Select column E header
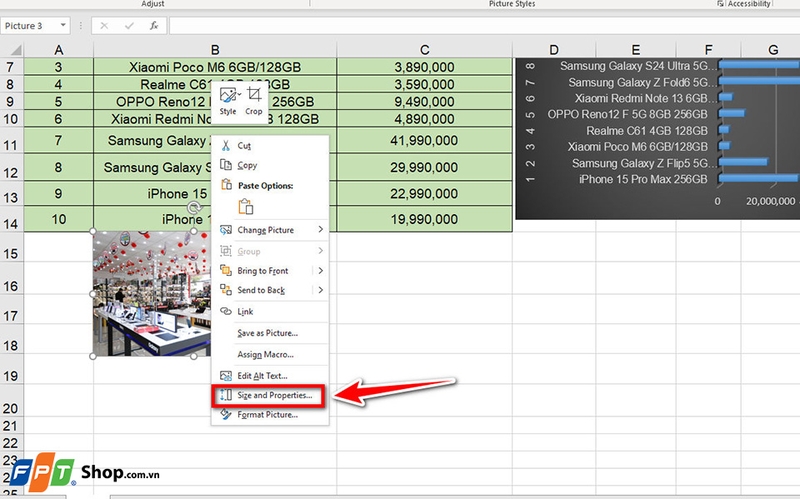This screenshot has height=499, width=800. tap(636, 49)
